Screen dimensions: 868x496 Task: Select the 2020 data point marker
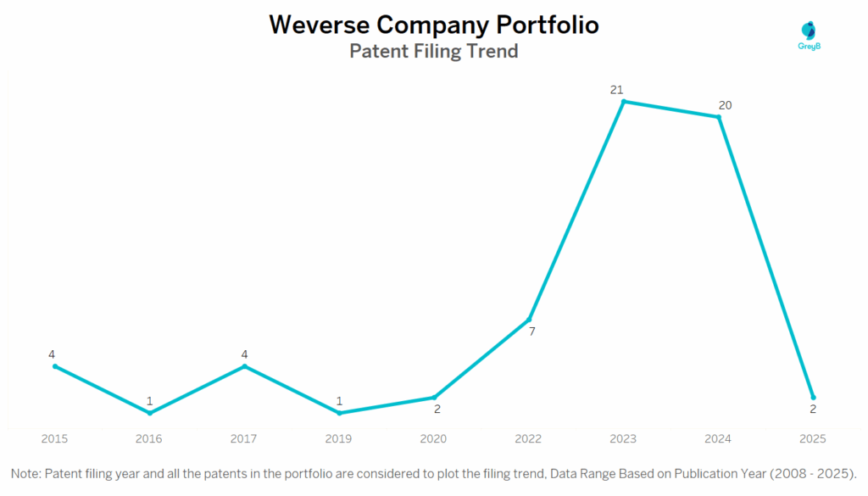pyautogui.click(x=435, y=398)
